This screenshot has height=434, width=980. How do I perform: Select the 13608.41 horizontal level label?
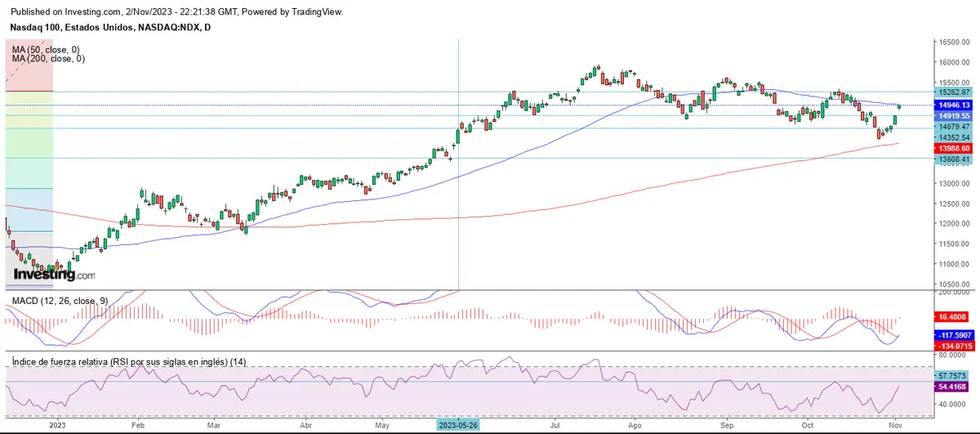click(x=953, y=159)
